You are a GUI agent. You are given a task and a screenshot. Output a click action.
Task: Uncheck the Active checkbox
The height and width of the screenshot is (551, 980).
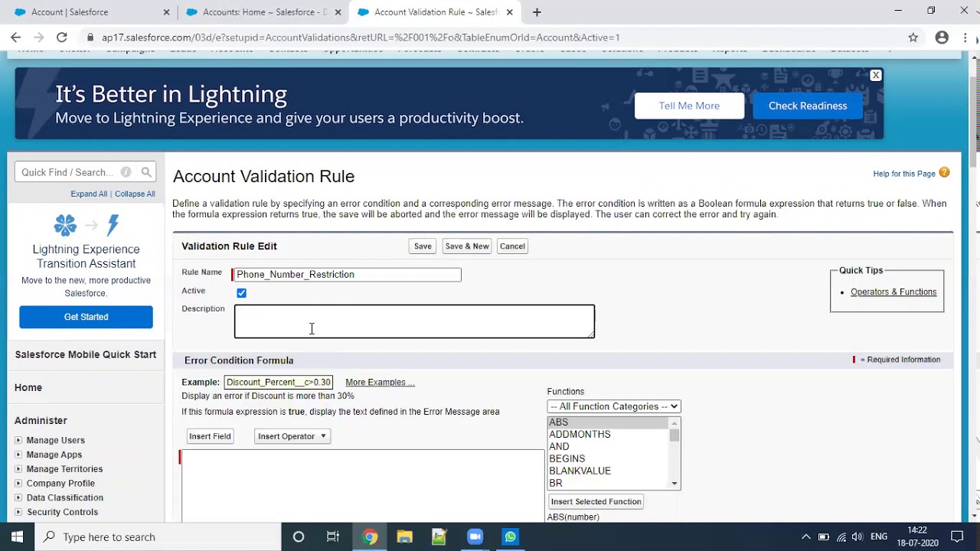[241, 293]
